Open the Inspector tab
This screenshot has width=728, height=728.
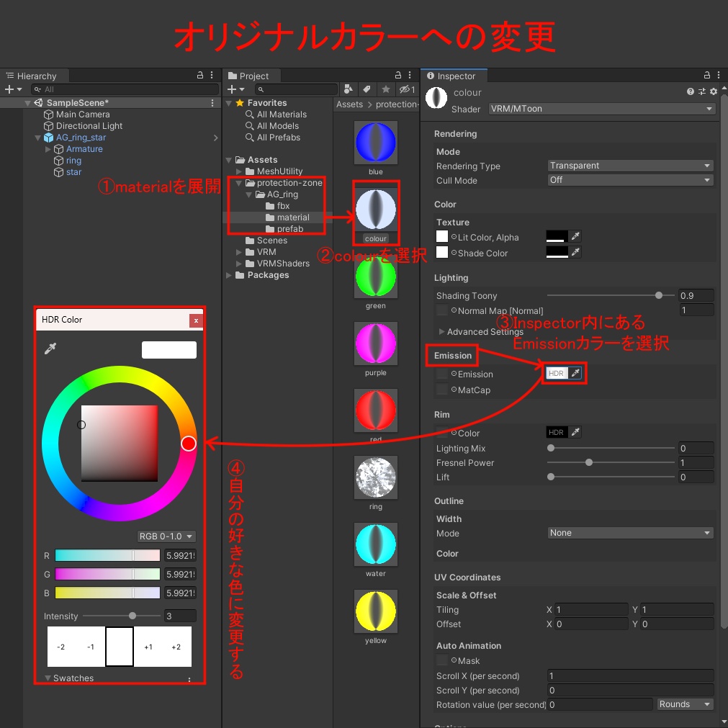454,75
